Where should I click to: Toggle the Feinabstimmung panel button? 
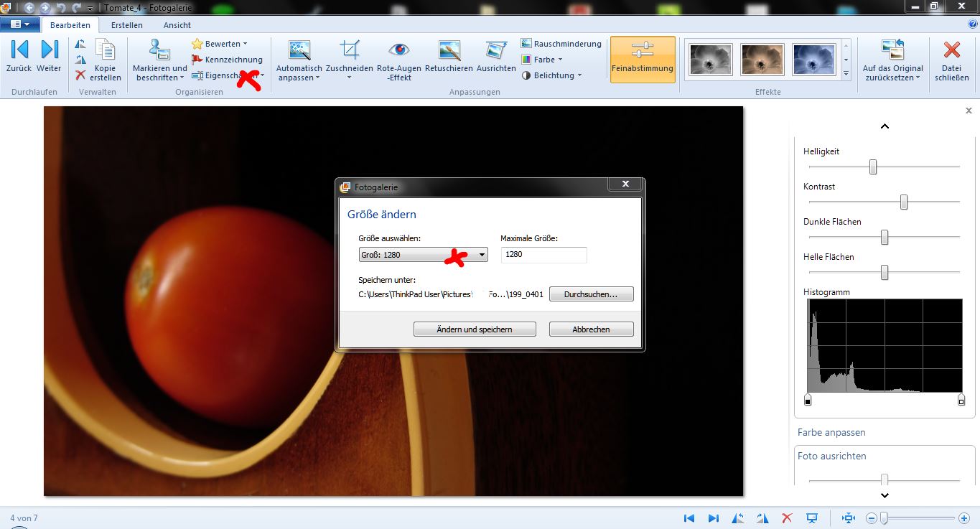point(643,60)
